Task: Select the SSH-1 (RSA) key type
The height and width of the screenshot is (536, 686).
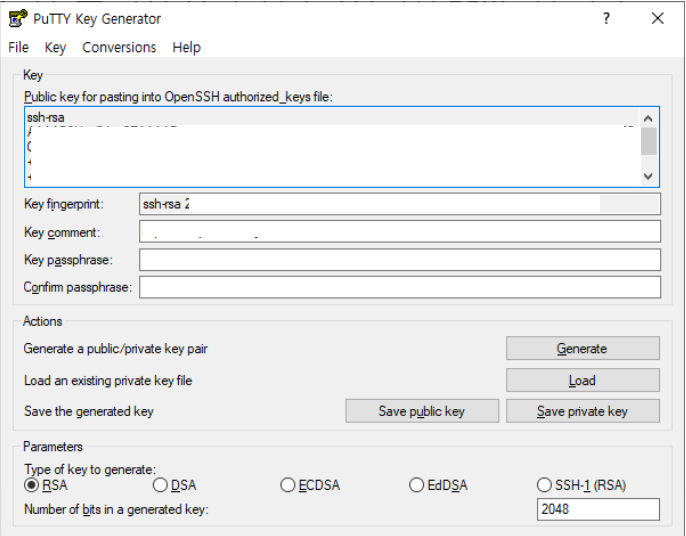Action: (x=581, y=485)
